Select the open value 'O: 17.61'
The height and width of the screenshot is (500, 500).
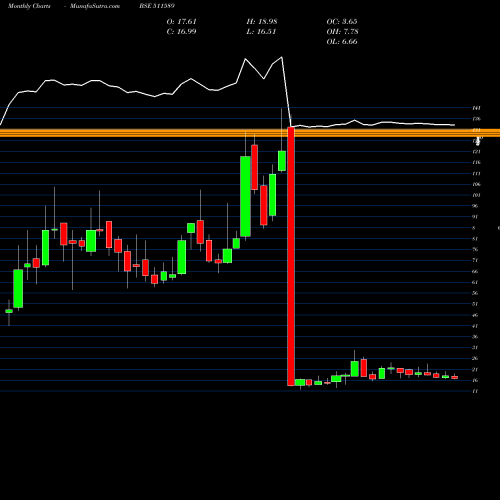(x=182, y=21)
